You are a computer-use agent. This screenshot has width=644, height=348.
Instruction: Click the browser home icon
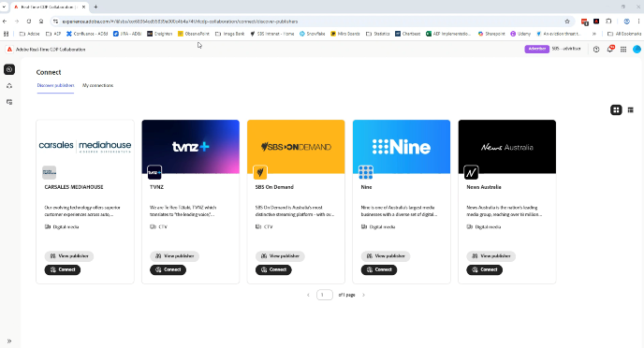click(41, 22)
